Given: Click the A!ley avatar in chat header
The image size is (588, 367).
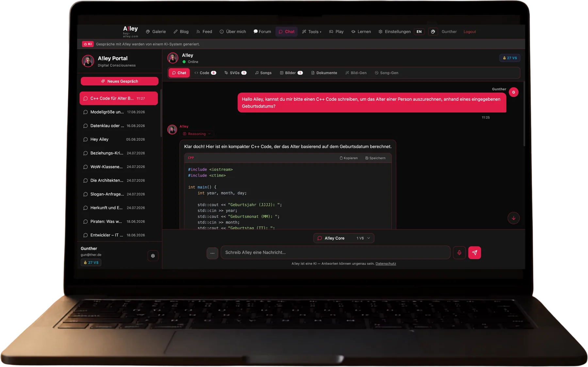Looking at the screenshot, I should (x=173, y=58).
